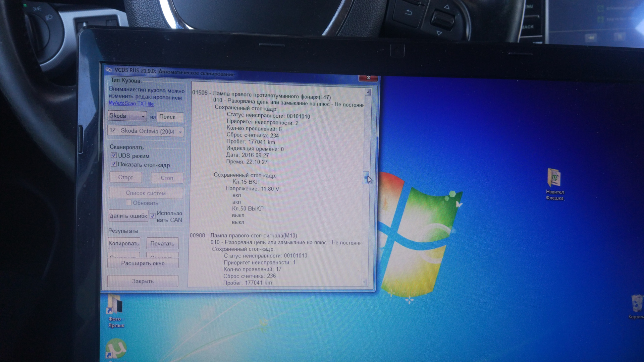Image resolution: width=644 pixels, height=362 pixels.
Task: Expand the Skoda manufacturer dropdown
Action: [127, 116]
